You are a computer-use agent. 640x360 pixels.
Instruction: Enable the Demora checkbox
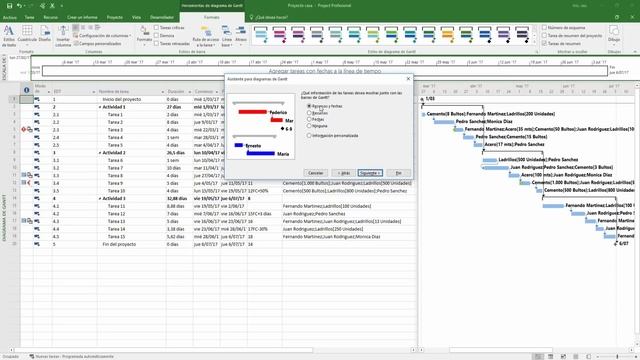[x=156, y=36]
